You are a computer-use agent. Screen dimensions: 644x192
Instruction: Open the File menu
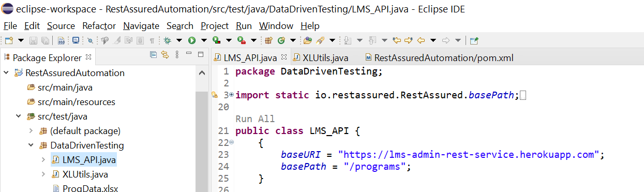tap(10, 26)
